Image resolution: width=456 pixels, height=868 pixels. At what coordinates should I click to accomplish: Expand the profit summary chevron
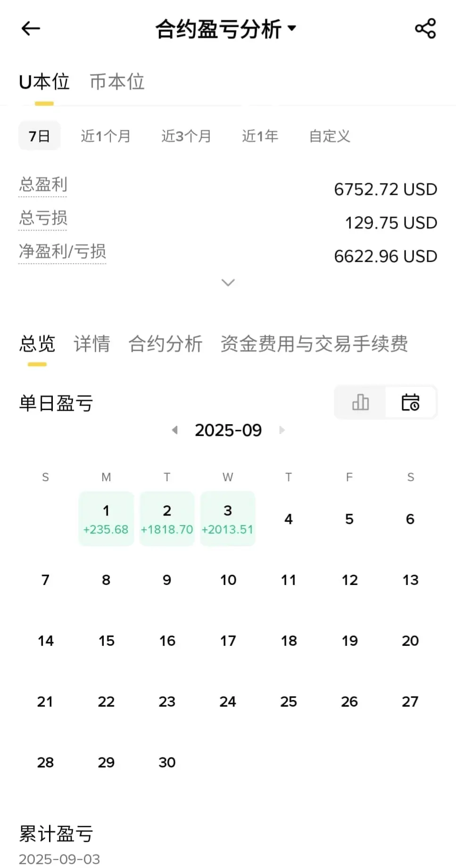pos(228,283)
